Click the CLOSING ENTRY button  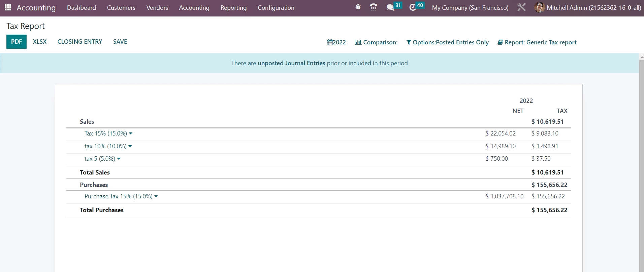pos(80,42)
